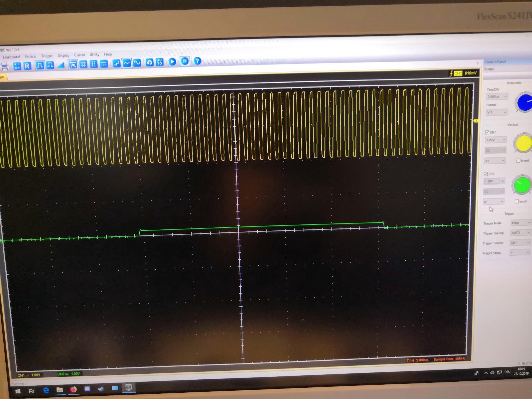
Task: Click the blue Run play button
Action: click(172, 62)
